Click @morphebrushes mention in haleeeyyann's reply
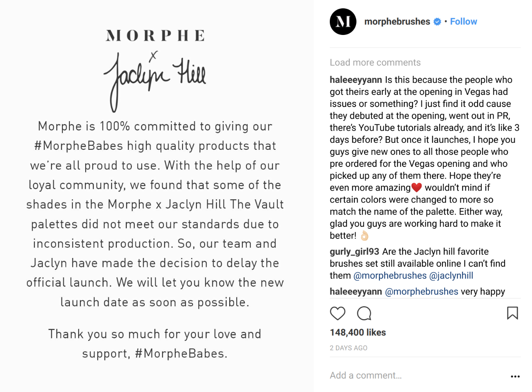532x392 pixels. point(421,292)
